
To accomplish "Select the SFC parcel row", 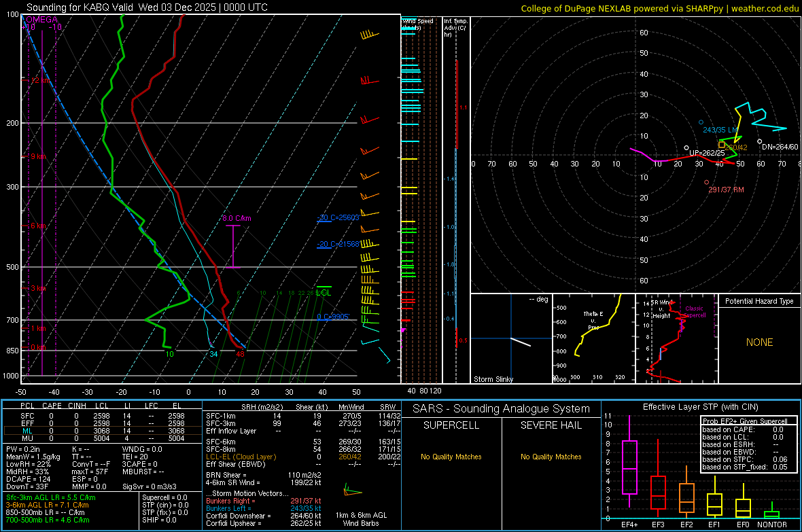I will pyautogui.click(x=103, y=416).
